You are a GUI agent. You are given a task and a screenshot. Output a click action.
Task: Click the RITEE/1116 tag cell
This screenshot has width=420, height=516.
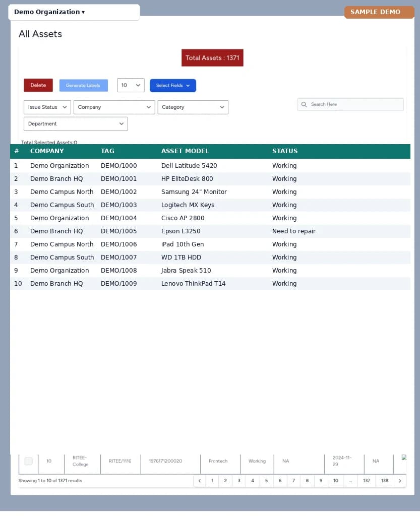pyautogui.click(x=120, y=461)
